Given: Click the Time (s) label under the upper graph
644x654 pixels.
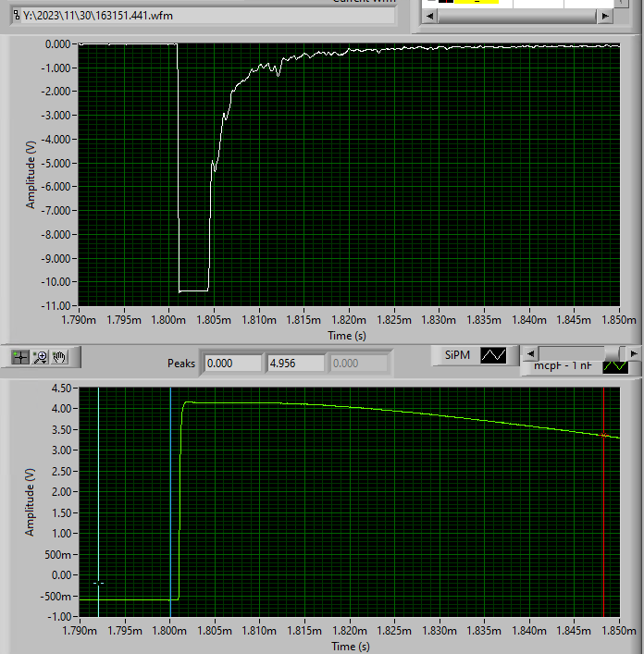Looking at the screenshot, I should (x=347, y=336).
